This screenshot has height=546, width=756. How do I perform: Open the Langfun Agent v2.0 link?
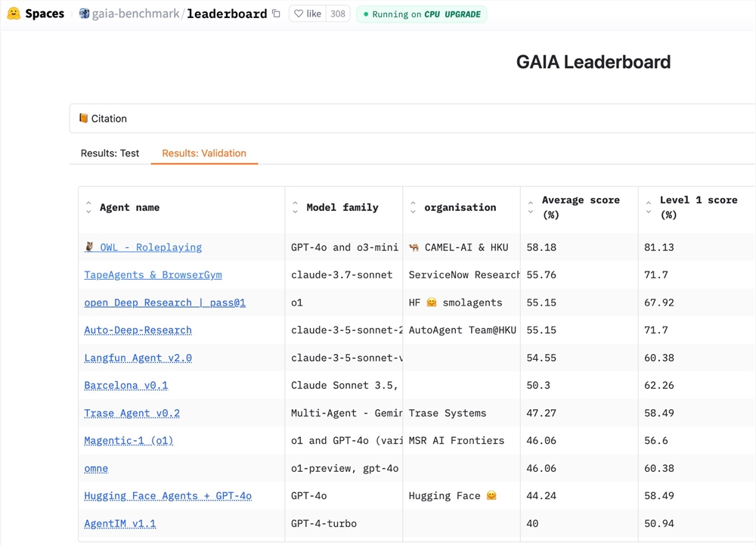tap(138, 358)
